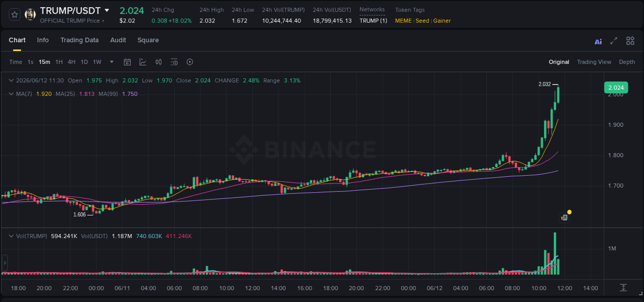Screen dimensions: 644x302
Task: Switch chart to Trading View
Action: [x=594, y=62]
